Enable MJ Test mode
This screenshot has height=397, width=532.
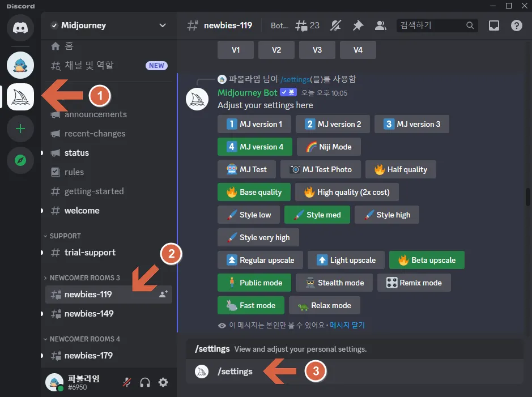coord(246,169)
